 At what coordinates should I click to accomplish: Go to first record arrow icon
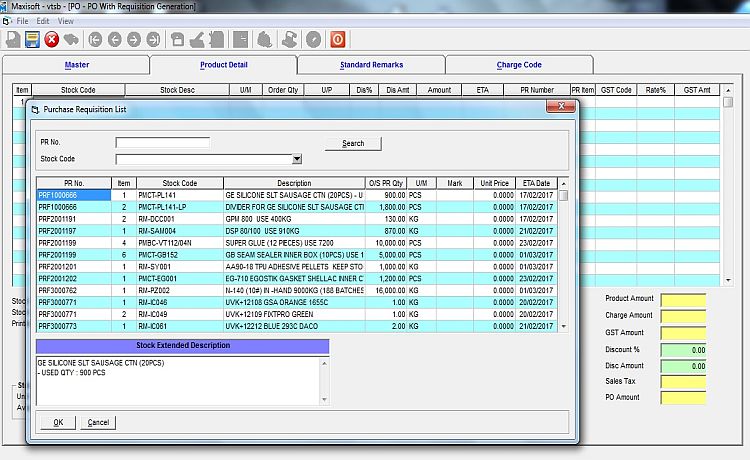(x=95, y=40)
